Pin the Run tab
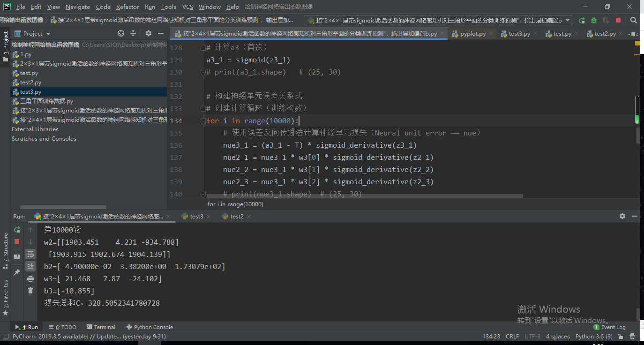This screenshot has height=345, width=644. (x=17, y=272)
